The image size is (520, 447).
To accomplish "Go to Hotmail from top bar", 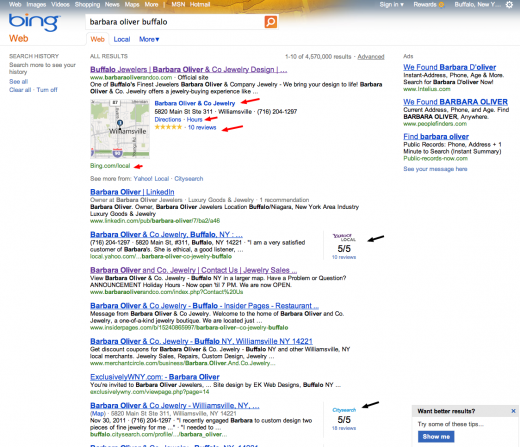I will (x=200, y=5).
